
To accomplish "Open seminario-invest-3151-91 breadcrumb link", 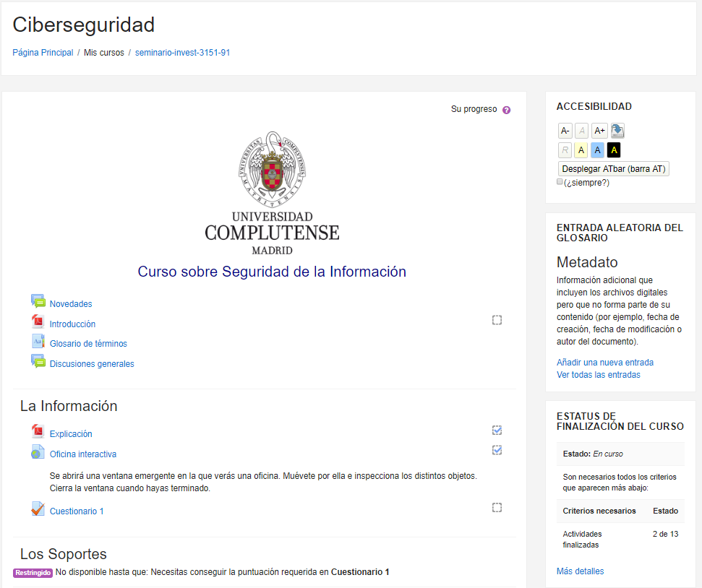I will [182, 52].
